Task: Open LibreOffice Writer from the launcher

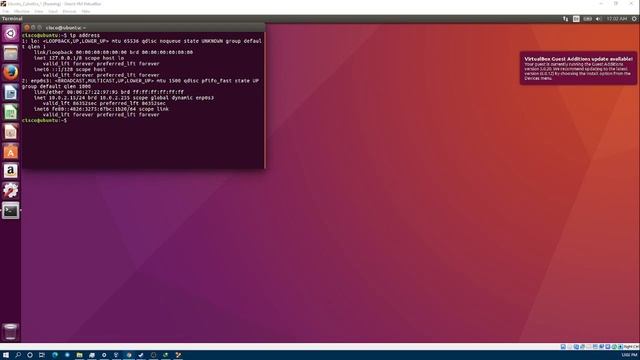Action: (x=11, y=93)
